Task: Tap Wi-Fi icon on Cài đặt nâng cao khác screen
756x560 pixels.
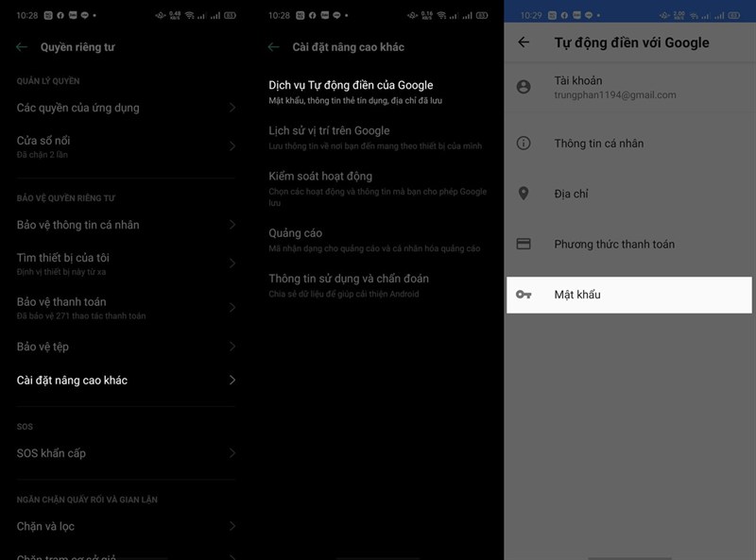Action: [x=441, y=15]
